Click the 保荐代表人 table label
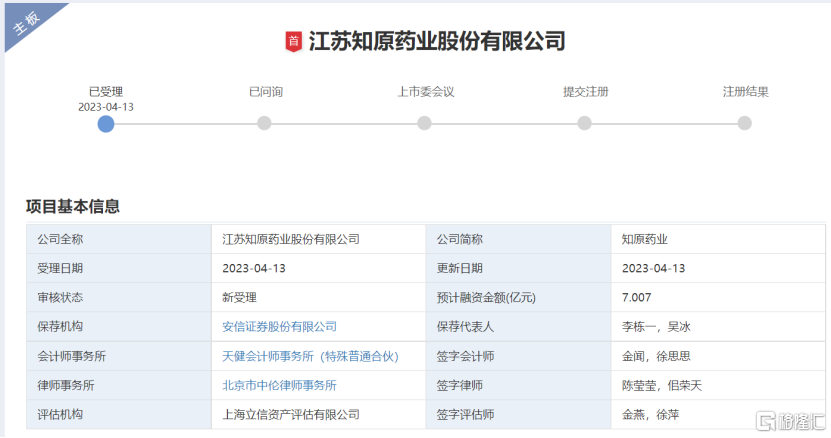 pyautogui.click(x=465, y=327)
